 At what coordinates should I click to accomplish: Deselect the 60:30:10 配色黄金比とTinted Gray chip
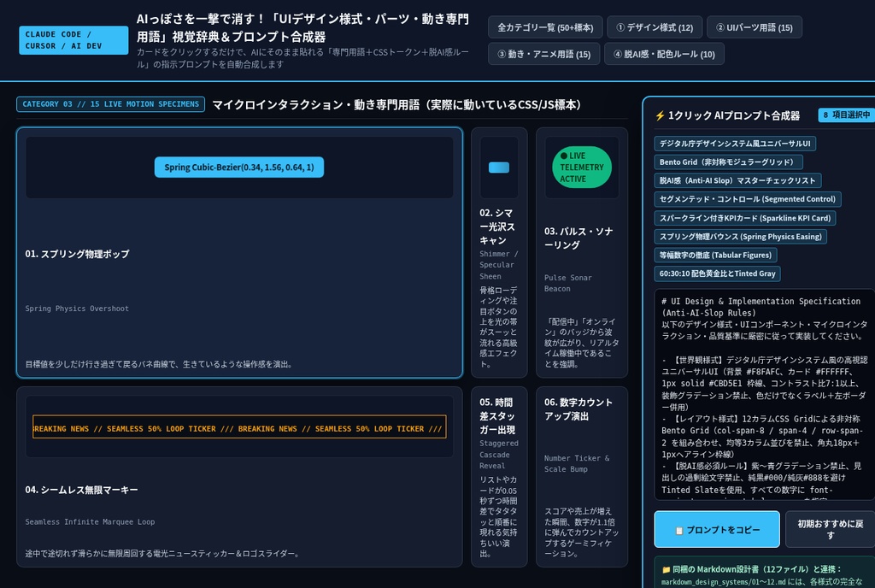point(717,273)
